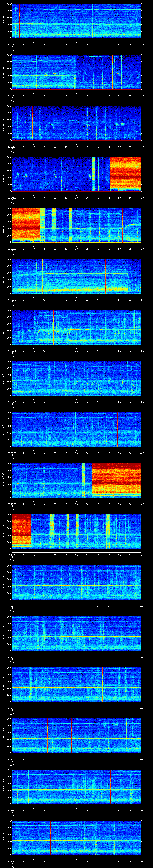The image size is (153, 868).
Task: Click the 8:00 end-time label
Action: click(141, 351)
